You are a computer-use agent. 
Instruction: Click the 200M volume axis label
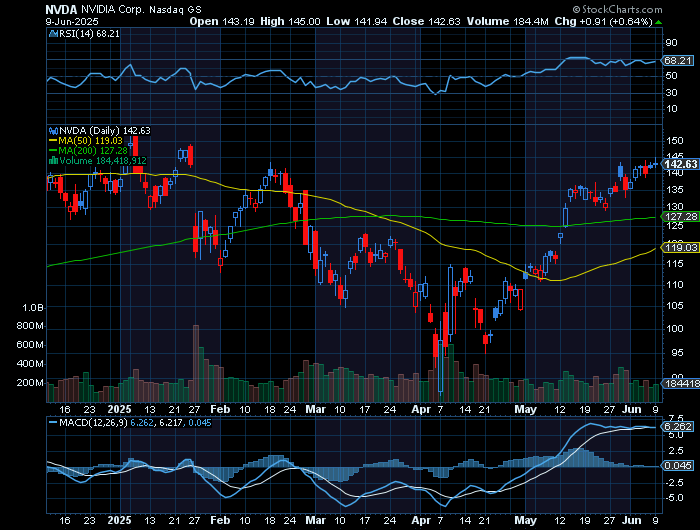pos(30,383)
